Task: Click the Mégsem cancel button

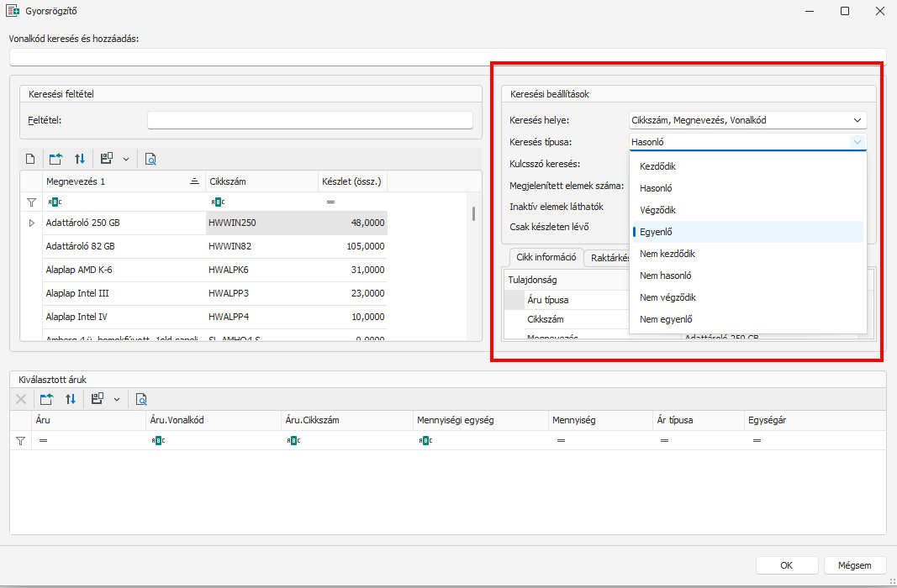Action: click(855, 565)
